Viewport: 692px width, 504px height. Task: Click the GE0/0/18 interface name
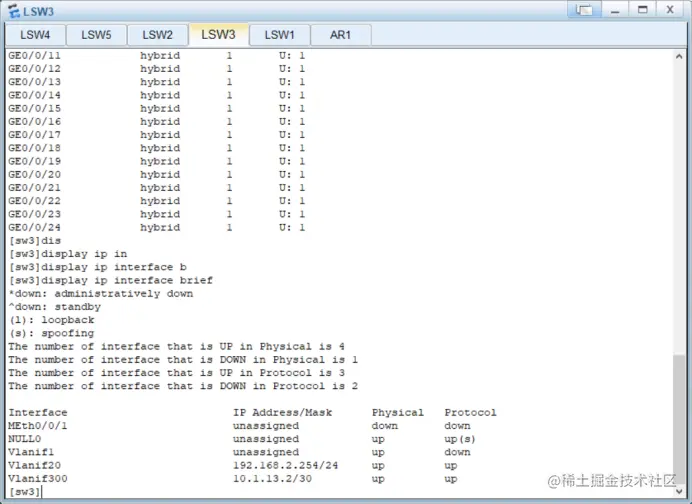click(34, 148)
